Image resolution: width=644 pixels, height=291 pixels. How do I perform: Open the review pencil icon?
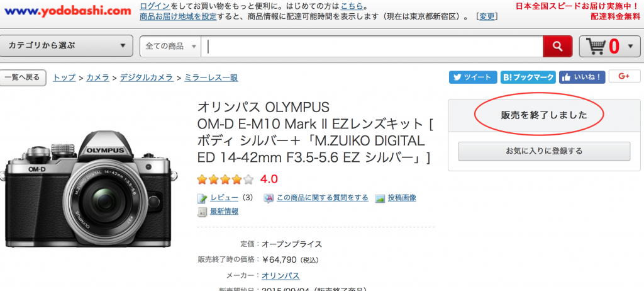[202, 198]
